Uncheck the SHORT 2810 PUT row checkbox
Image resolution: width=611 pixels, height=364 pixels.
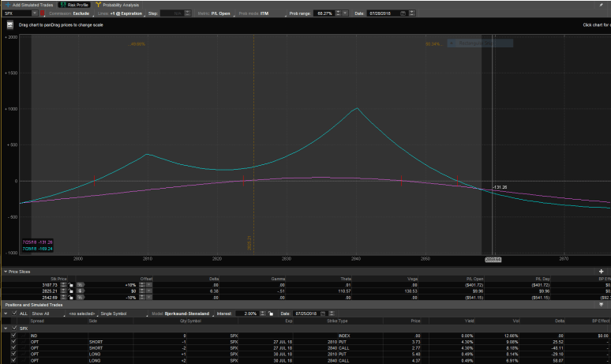point(13,342)
